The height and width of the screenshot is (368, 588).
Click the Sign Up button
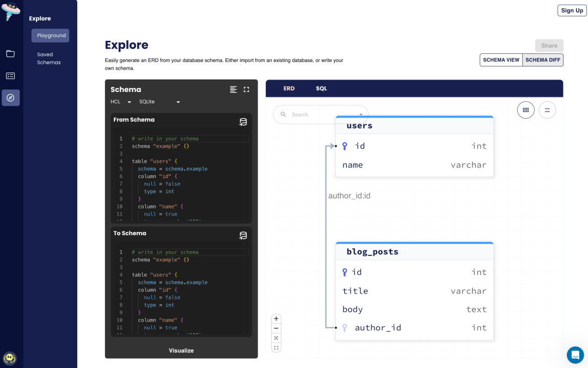(x=572, y=10)
